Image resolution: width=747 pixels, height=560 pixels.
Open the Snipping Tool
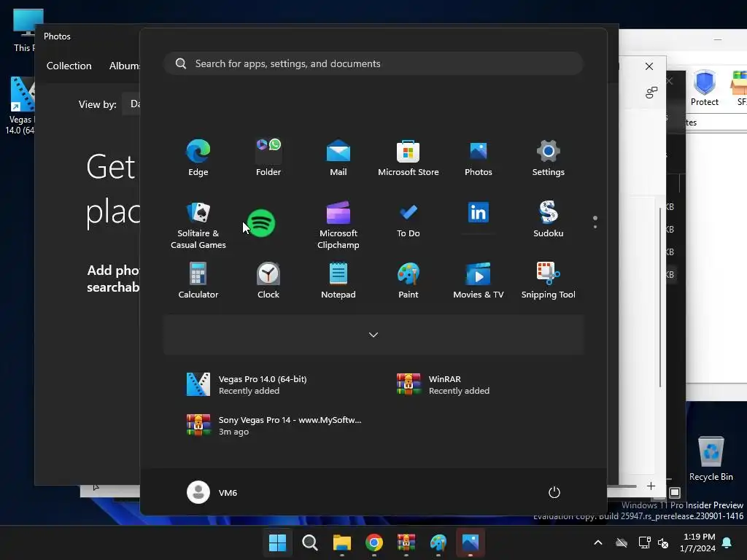pyautogui.click(x=549, y=281)
